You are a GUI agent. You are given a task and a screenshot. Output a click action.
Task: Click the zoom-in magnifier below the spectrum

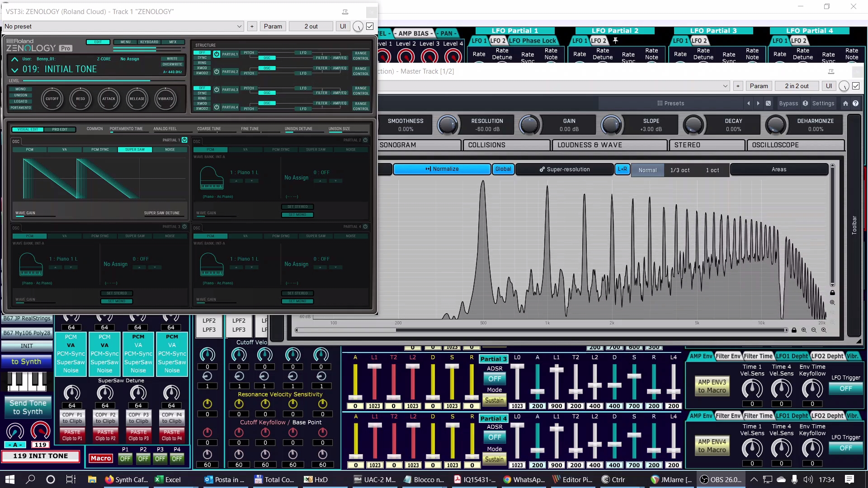point(804,330)
